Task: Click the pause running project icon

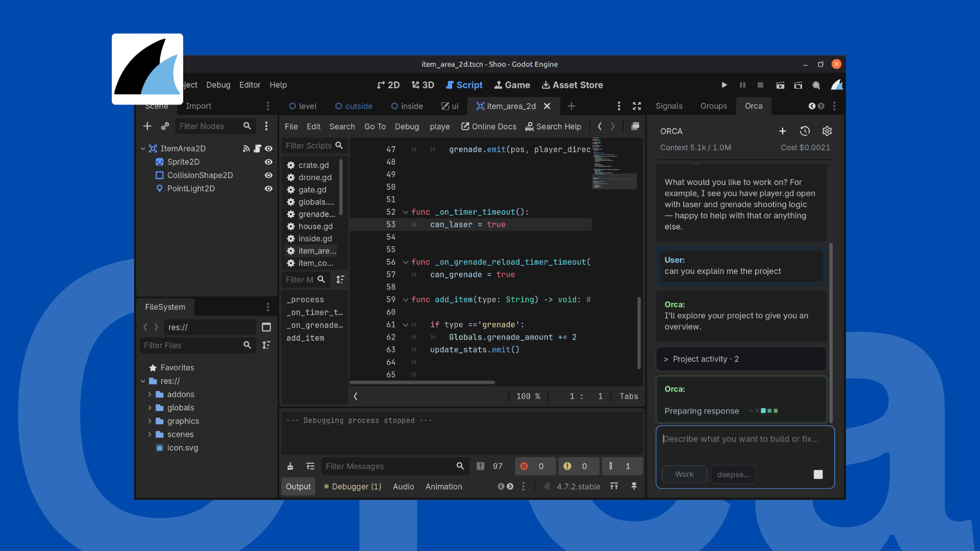Action: coord(742,85)
